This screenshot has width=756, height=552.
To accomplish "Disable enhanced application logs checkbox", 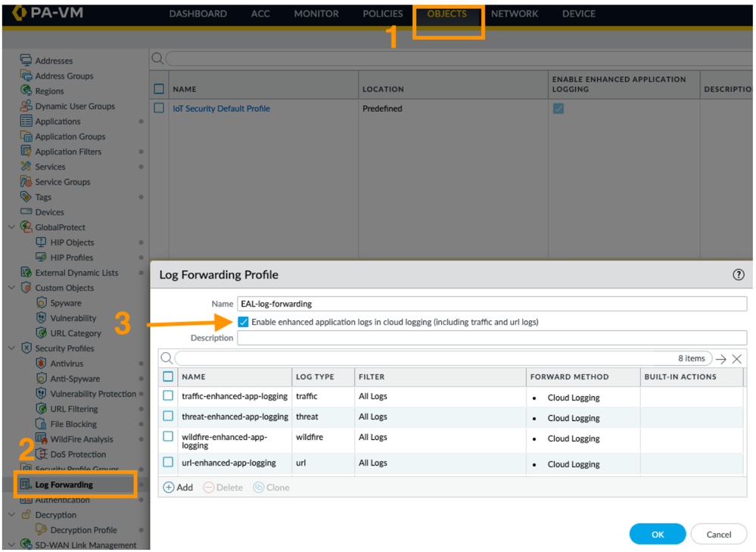I will [243, 322].
